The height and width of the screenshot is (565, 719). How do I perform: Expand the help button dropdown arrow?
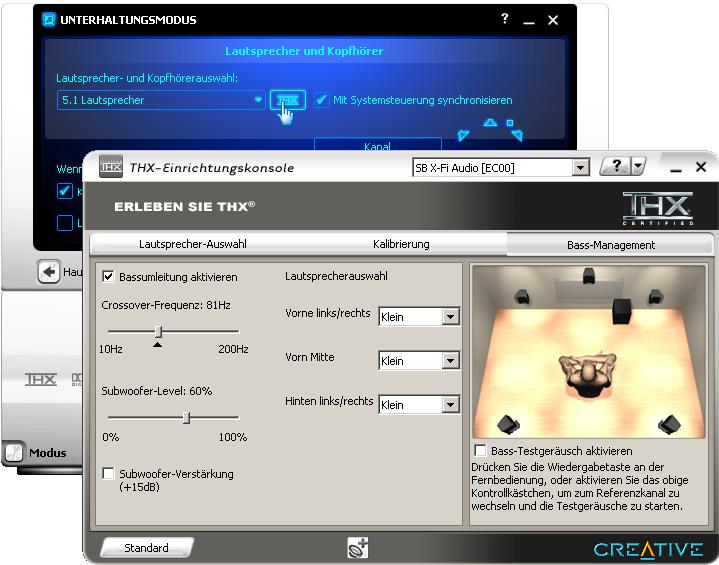pyautogui.click(x=638, y=166)
